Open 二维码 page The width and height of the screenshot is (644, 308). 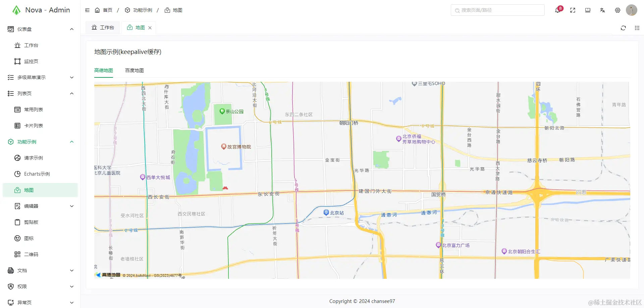pos(40,254)
